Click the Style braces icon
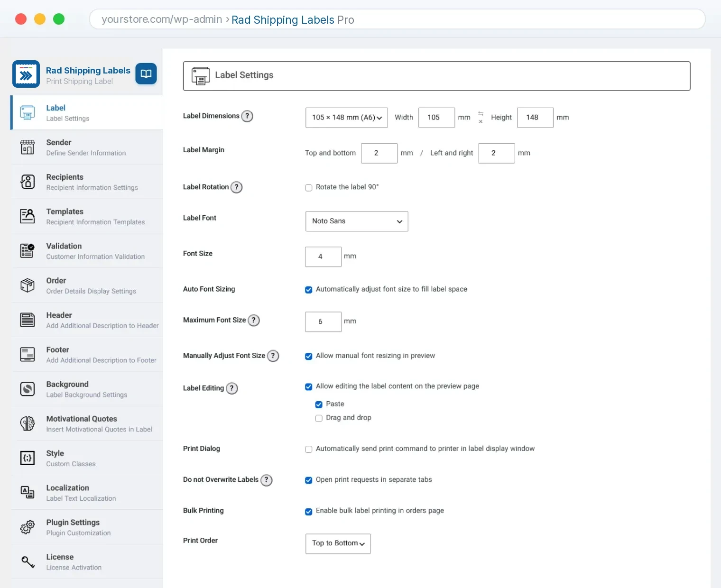721x588 pixels. click(28, 458)
